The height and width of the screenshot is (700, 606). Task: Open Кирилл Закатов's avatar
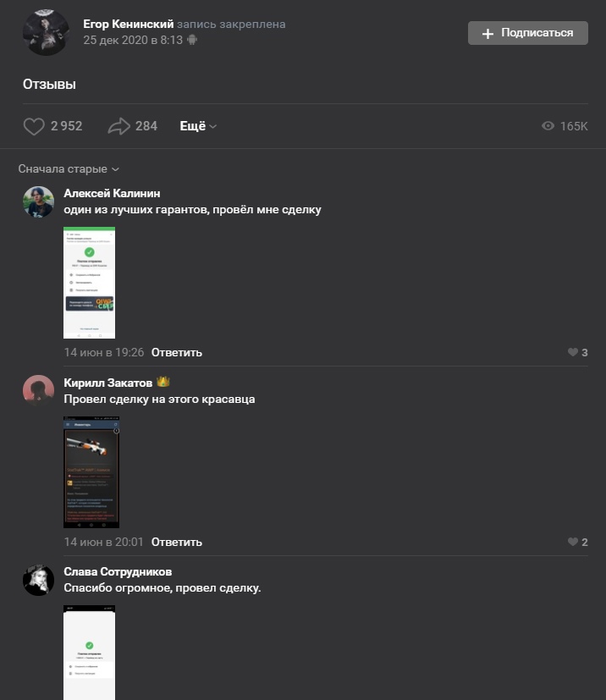coord(38,390)
